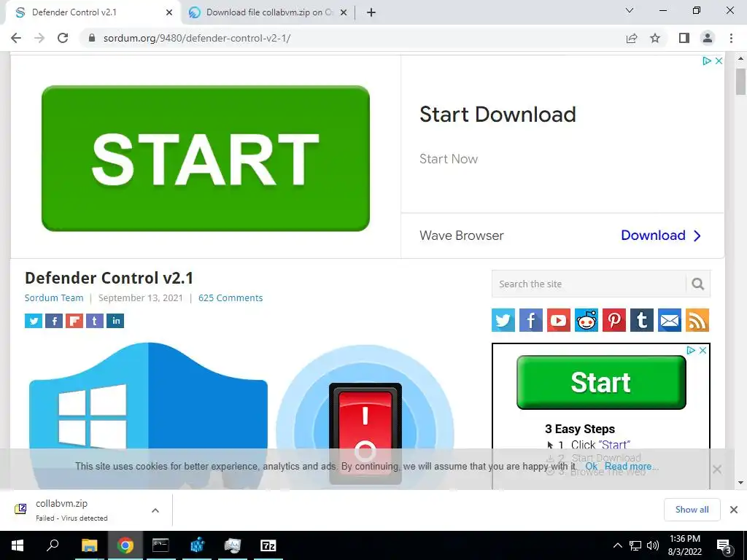The width and height of the screenshot is (747, 560).
Task: Close the downloads bar
Action: point(734,510)
